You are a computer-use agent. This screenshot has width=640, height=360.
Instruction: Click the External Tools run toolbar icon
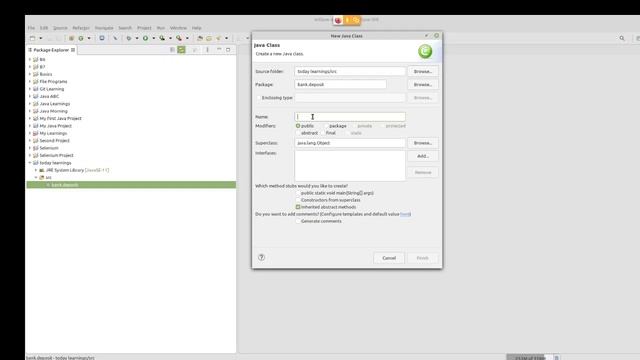pyautogui.click(x=179, y=38)
